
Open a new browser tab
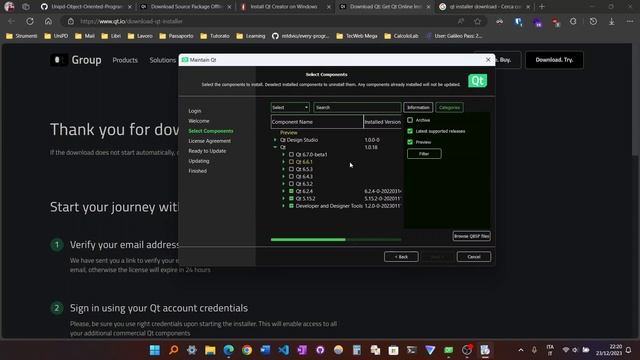tap(542, 7)
